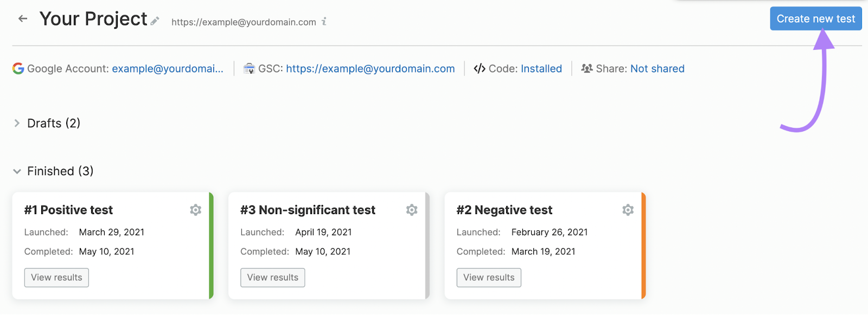Click the people icon next to Share
This screenshot has width=868, height=315.
(x=588, y=68)
